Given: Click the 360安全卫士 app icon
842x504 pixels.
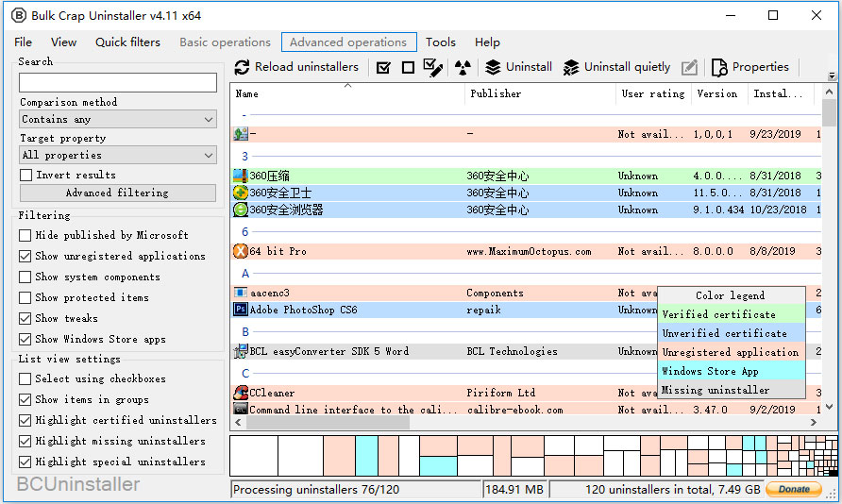Looking at the screenshot, I should 240,193.
